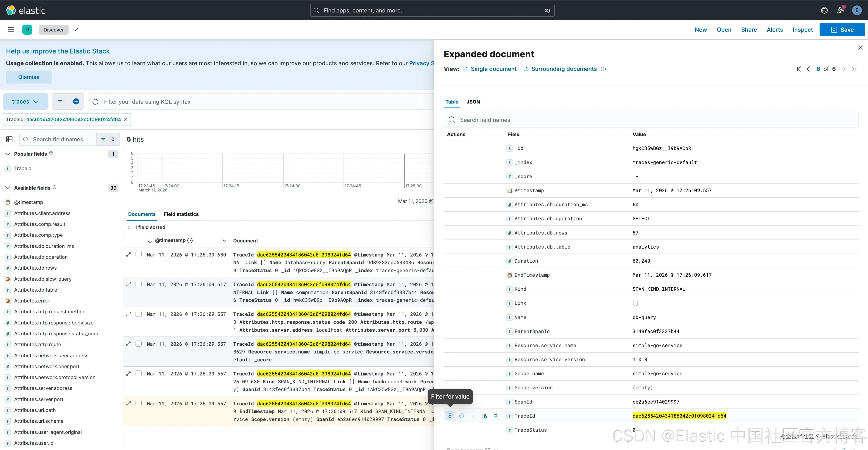
Task: Collapse the Available fields section
Action: coord(7,188)
